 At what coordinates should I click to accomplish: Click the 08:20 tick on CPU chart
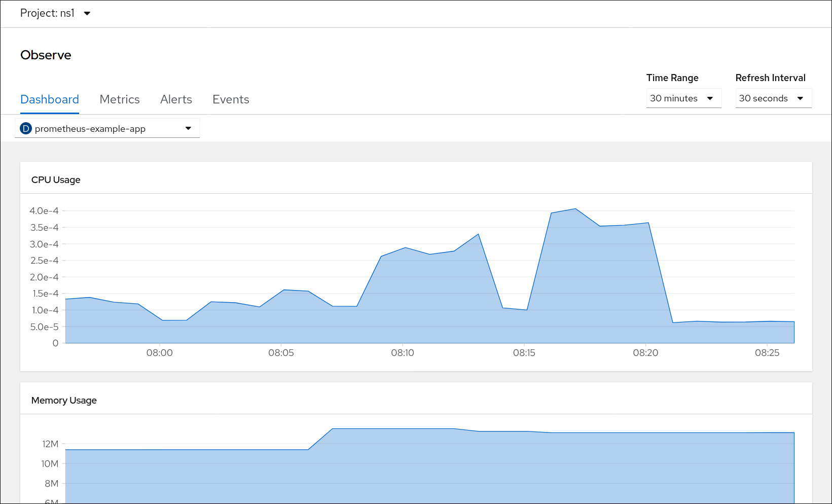point(645,352)
